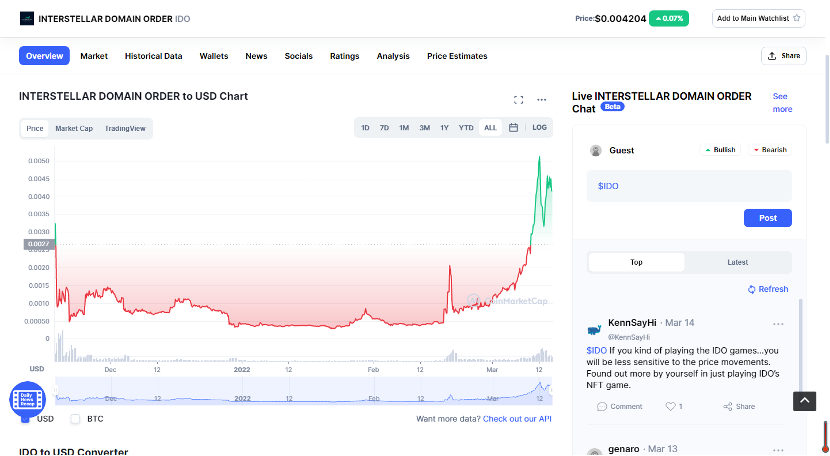Mark sentiment as Bearish
830x456 pixels.
770,150
